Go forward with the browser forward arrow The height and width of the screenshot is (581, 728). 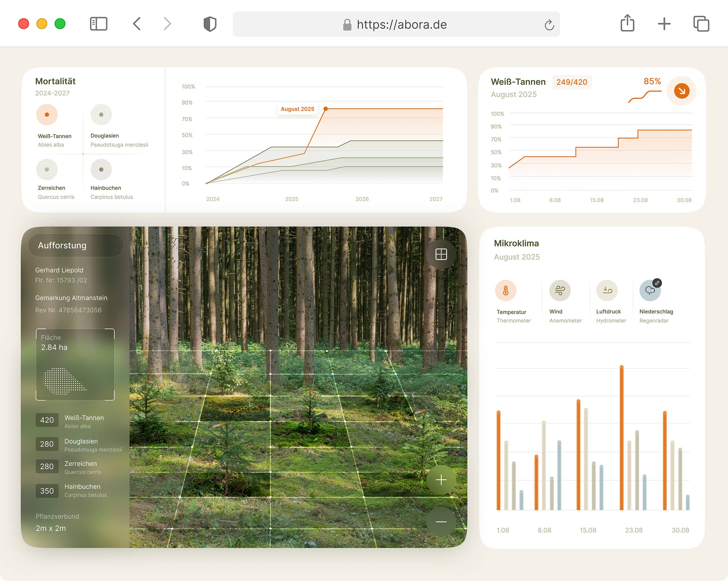(167, 24)
